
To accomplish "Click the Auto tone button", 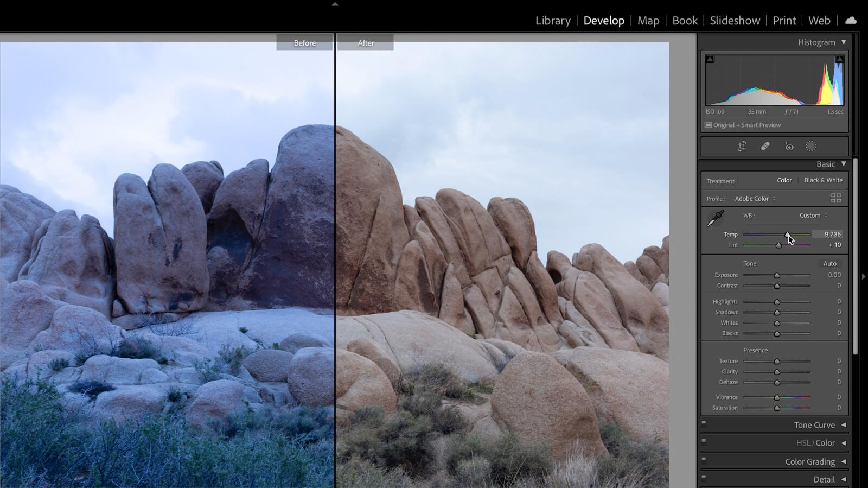I will (829, 264).
